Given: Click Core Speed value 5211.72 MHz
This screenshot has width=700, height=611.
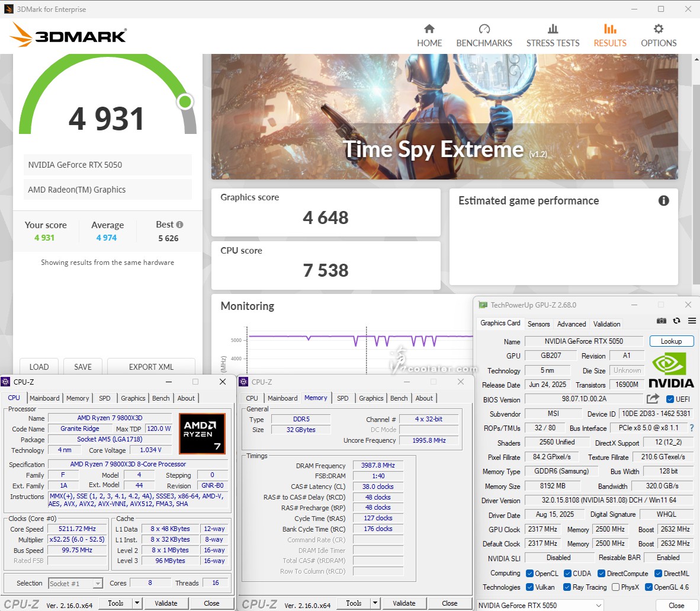Looking at the screenshot, I should 77,529.
